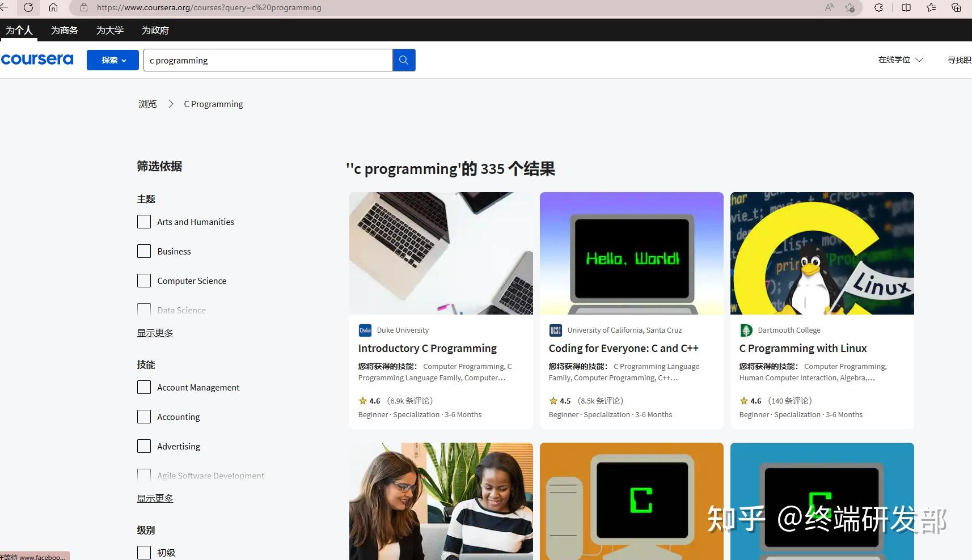
Task: Click the 140 条评论 review count
Action: pyautogui.click(x=790, y=401)
